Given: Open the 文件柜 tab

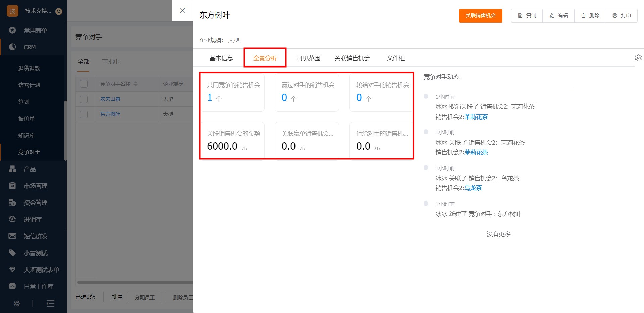Looking at the screenshot, I should pos(396,58).
